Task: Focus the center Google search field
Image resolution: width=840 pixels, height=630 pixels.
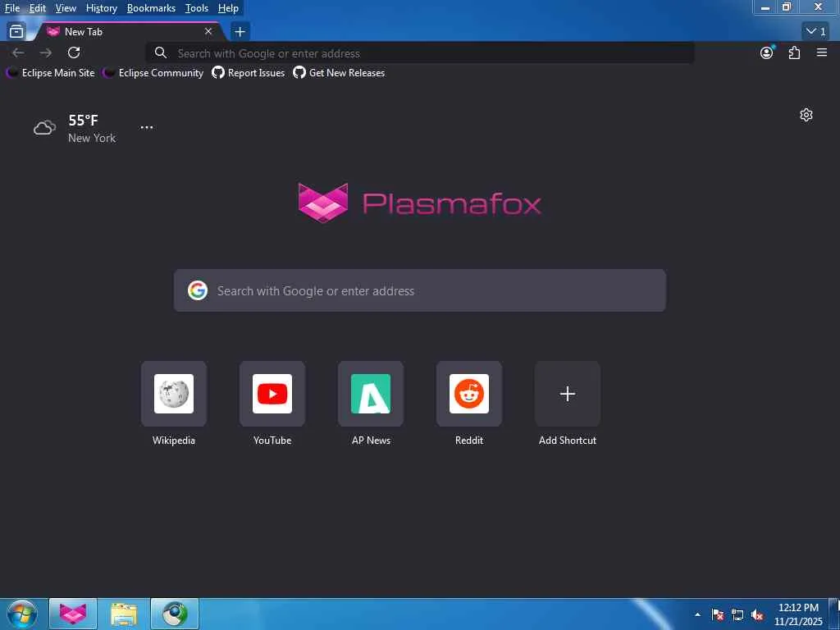Action: pyautogui.click(x=419, y=290)
